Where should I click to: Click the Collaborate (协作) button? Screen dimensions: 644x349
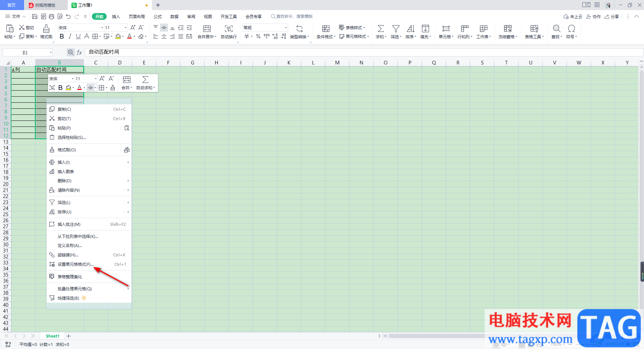(593, 16)
